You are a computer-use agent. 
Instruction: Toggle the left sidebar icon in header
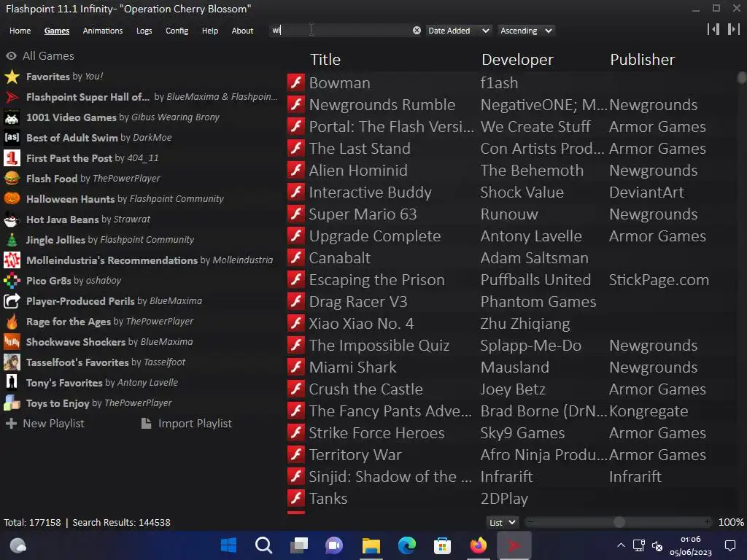click(x=713, y=29)
